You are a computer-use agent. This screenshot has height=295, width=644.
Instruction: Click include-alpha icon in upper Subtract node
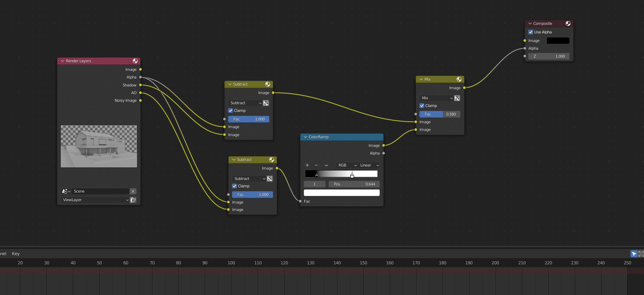click(x=266, y=103)
